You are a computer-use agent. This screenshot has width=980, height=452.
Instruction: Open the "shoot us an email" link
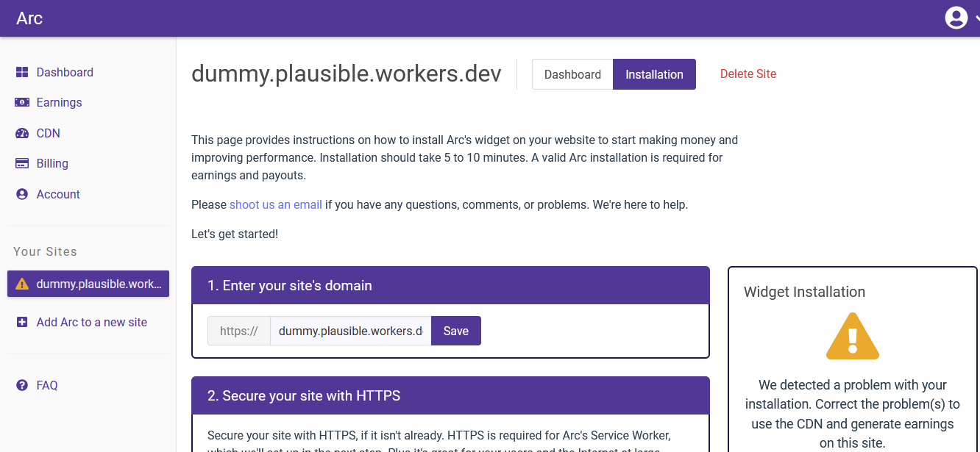[x=275, y=204]
